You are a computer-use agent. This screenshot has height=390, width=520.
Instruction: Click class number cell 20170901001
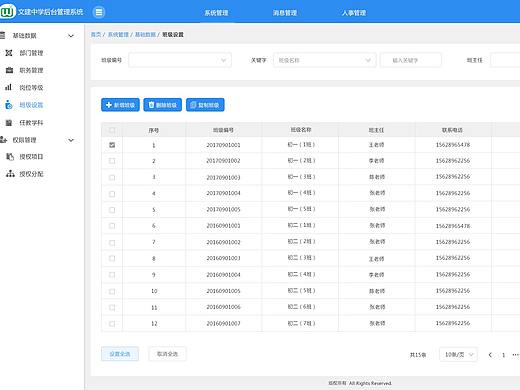click(x=223, y=145)
